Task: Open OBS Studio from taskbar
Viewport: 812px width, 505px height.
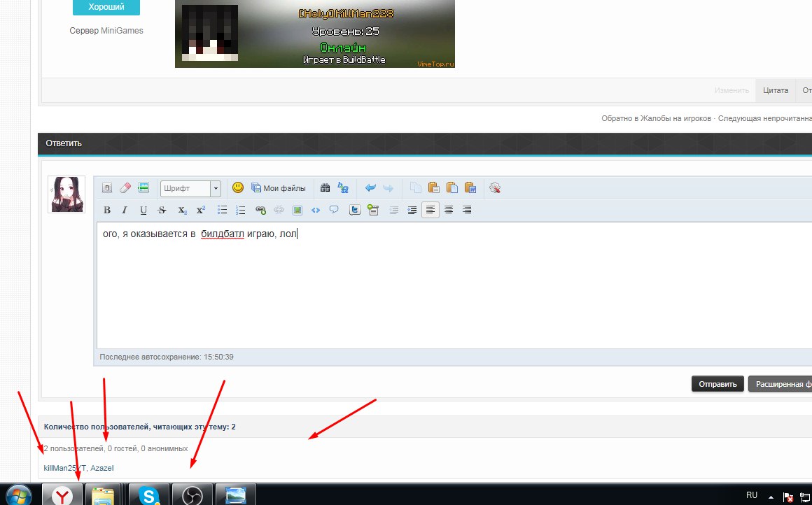Action: click(x=192, y=495)
